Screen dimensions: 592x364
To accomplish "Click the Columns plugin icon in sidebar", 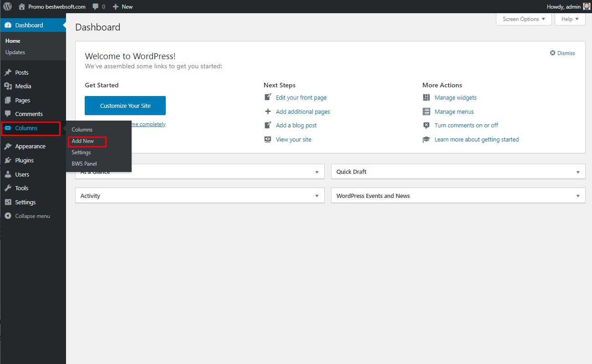I will (x=8, y=128).
